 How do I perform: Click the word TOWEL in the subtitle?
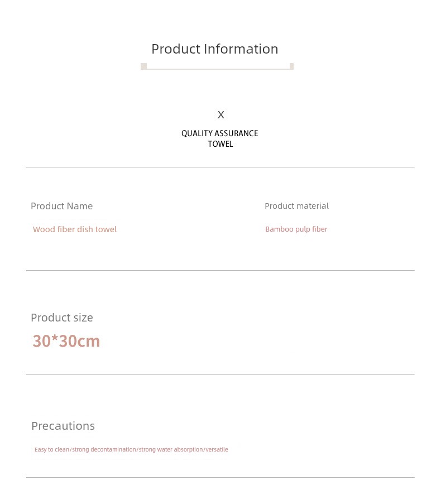[x=220, y=144]
